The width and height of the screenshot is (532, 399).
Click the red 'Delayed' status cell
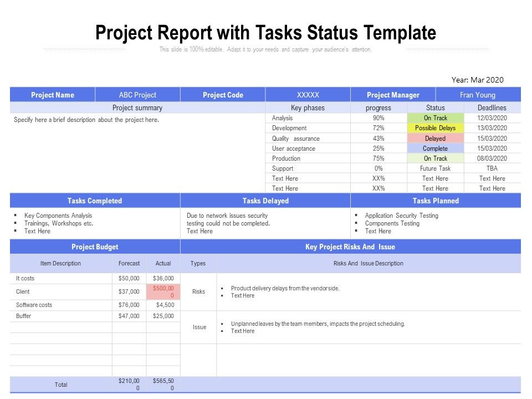(x=436, y=138)
